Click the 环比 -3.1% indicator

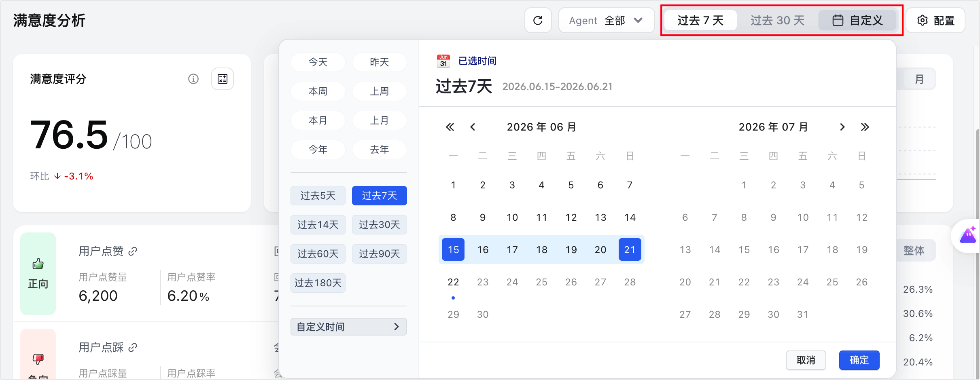62,176
